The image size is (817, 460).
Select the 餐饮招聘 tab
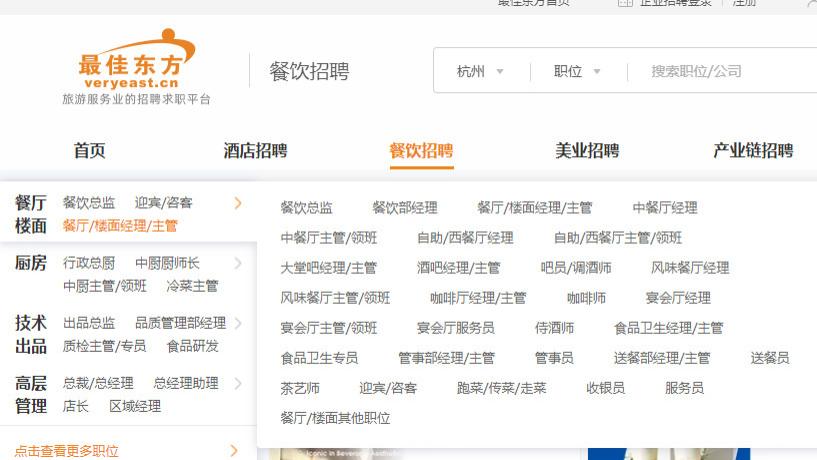click(x=422, y=151)
